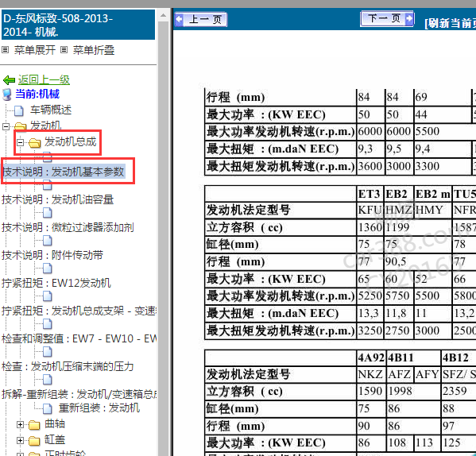Click the 菜单展开 list icon
The image size is (476, 456).
coord(5,49)
